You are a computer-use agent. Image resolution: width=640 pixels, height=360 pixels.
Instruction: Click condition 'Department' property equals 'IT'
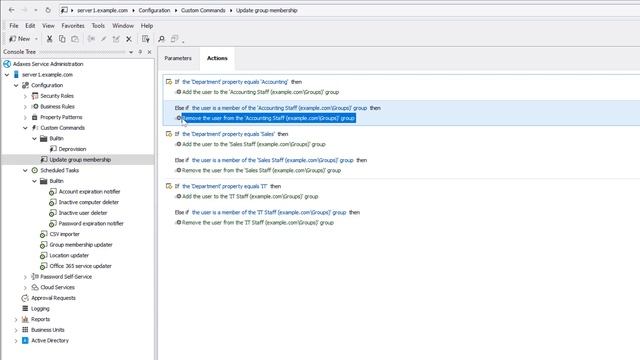[225, 186]
